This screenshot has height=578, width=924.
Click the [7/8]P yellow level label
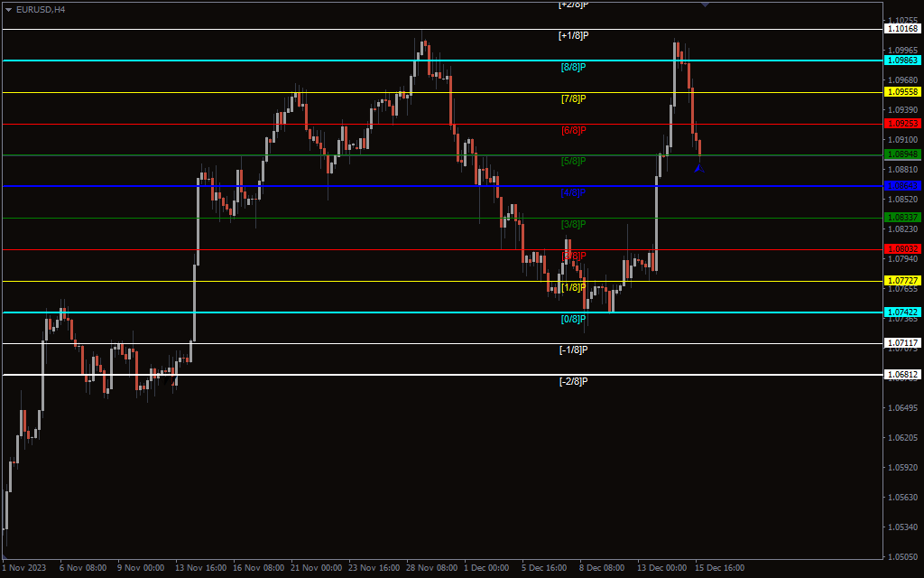[x=573, y=98]
